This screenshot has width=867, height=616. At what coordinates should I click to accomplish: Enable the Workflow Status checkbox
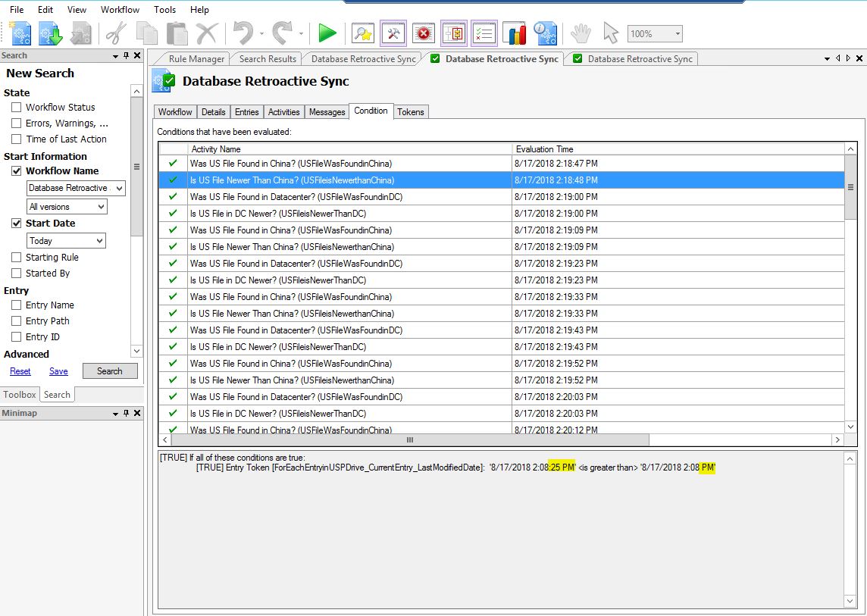pos(16,108)
